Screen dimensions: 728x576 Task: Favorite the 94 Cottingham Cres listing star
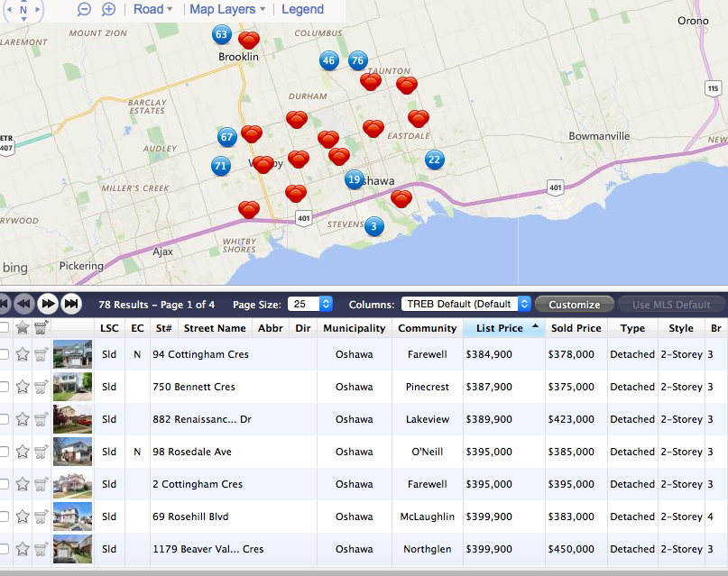(23, 354)
